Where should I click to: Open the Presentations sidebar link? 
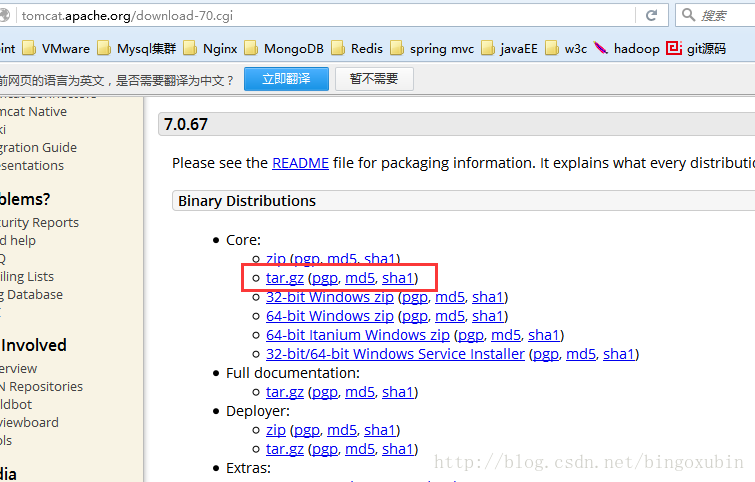[x=32, y=166]
